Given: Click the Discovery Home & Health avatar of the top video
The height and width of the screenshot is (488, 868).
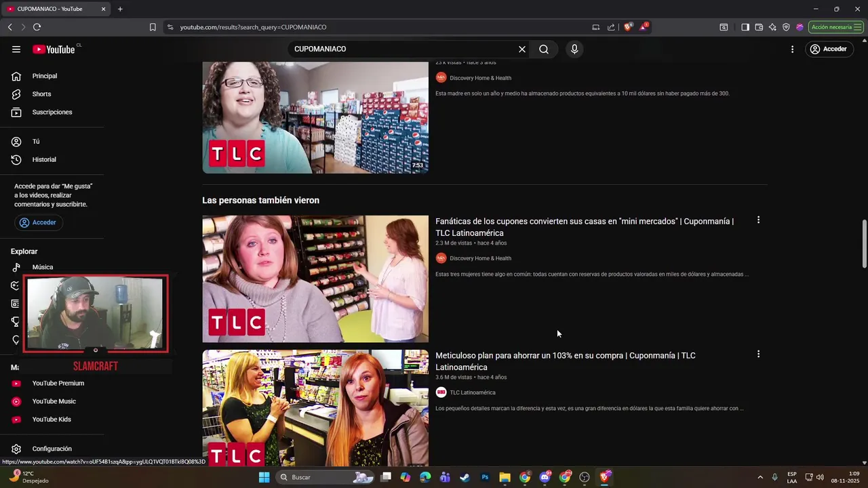Looking at the screenshot, I should 441,78.
